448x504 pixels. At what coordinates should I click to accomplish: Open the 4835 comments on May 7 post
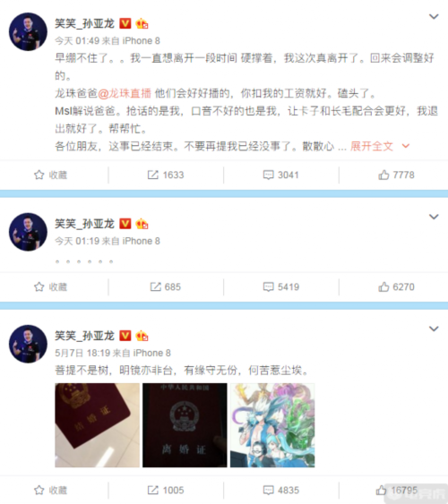(x=280, y=491)
